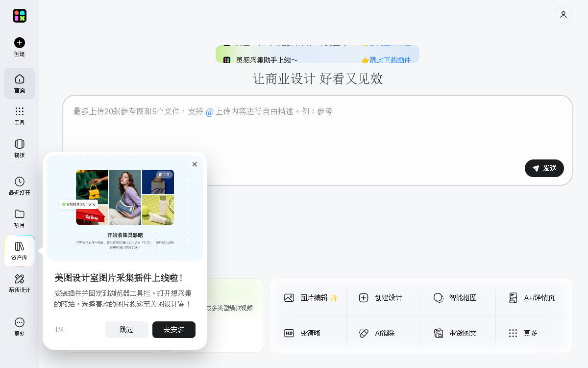This screenshot has height=368, width=588.
Task: Click 去安装 to install plugin
Action: [174, 330]
